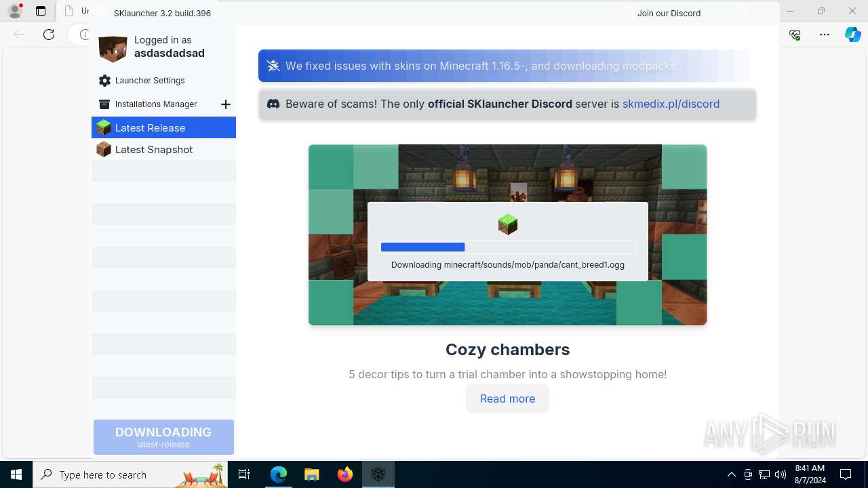Click the Read more button

[507, 399]
